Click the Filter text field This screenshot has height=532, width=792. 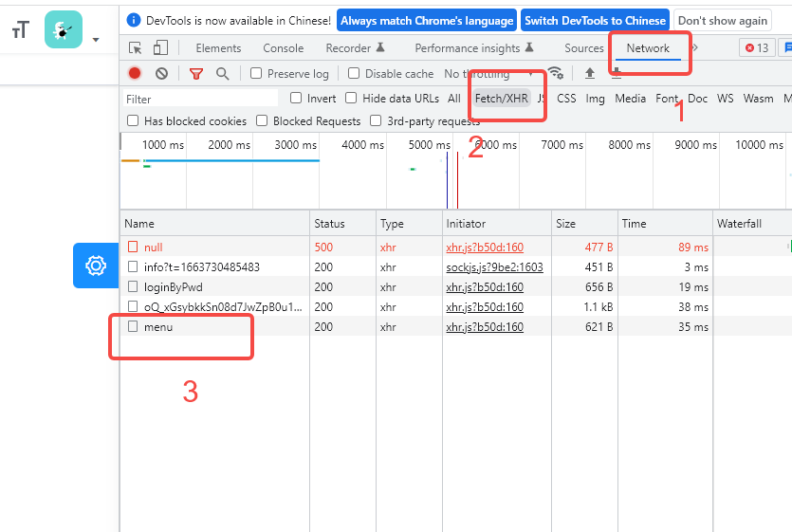click(x=200, y=99)
